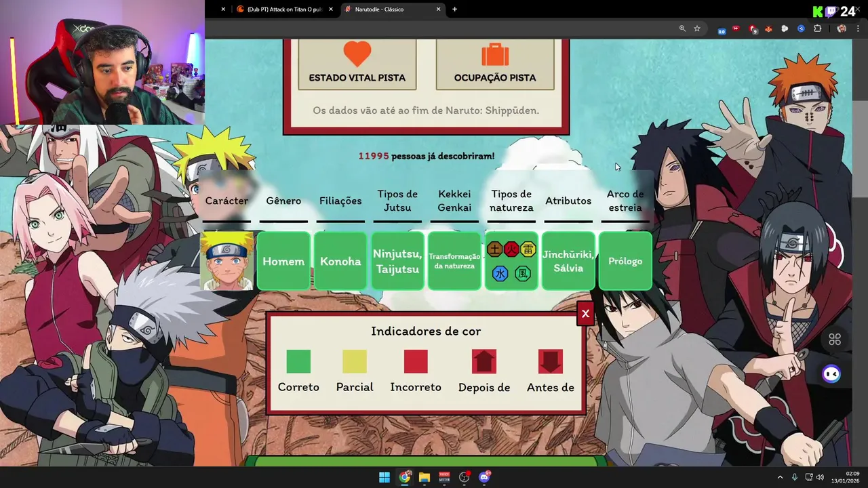Open File Explorer from the taskbar
Viewport: 868px width, 488px height.
click(x=425, y=477)
